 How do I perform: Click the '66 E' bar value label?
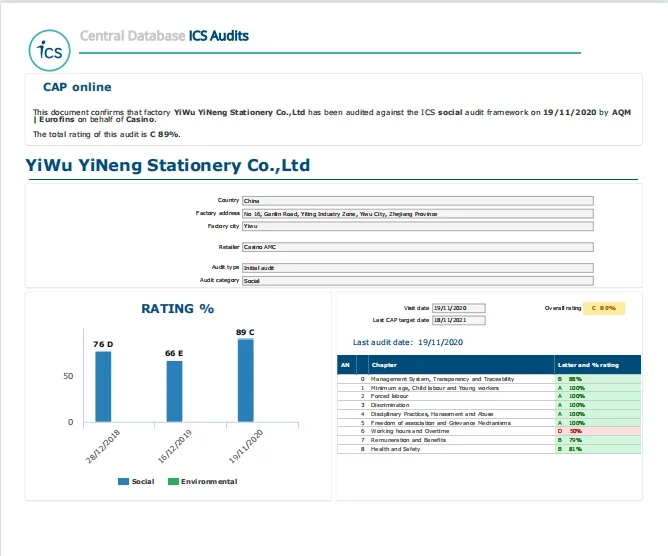coord(174,353)
